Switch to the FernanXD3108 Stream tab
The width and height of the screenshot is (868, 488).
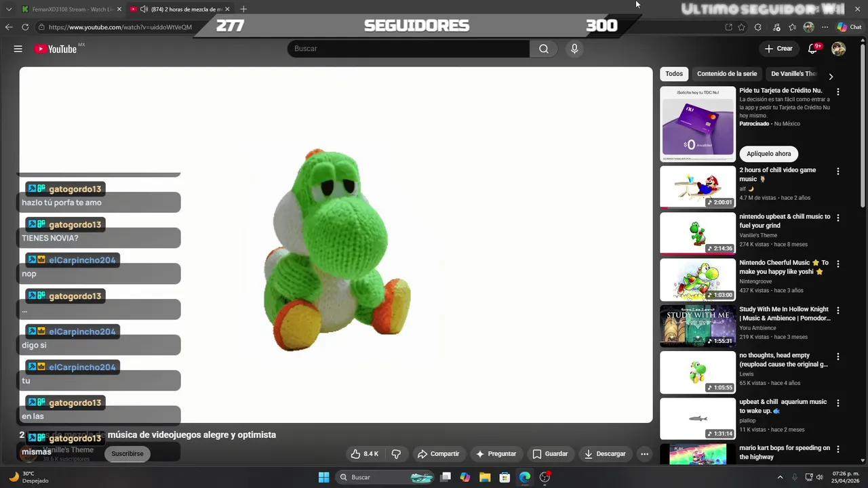(x=71, y=9)
